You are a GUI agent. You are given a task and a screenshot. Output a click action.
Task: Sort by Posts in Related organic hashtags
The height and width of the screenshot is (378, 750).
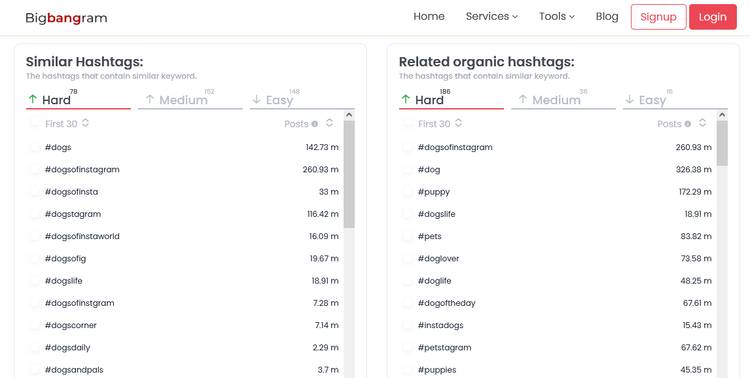pyautogui.click(x=702, y=123)
